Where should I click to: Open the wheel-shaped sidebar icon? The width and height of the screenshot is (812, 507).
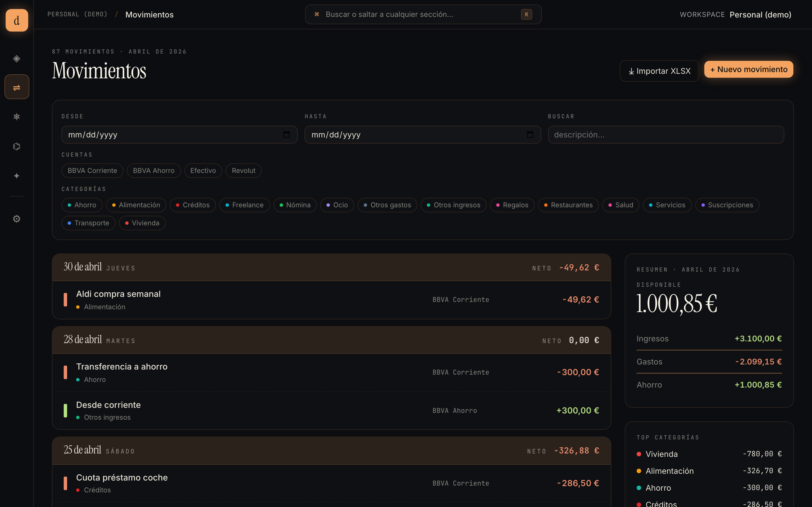point(17,116)
